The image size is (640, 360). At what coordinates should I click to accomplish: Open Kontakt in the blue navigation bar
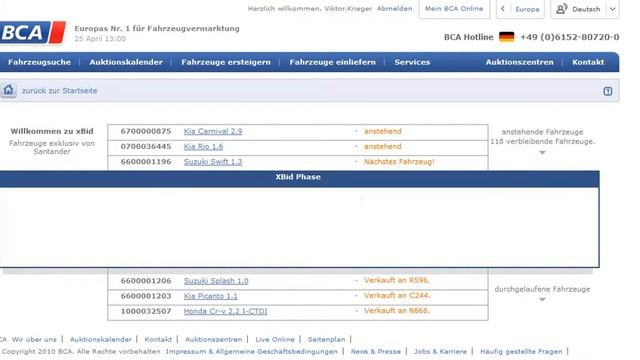pos(588,62)
